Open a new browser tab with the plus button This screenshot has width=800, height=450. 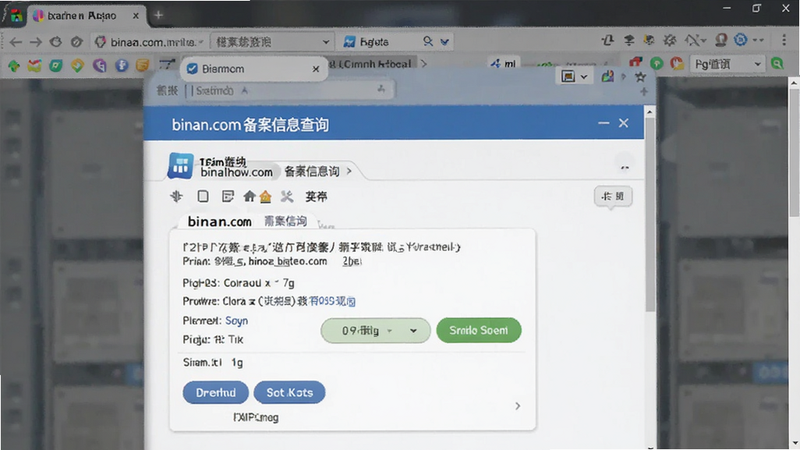159,15
